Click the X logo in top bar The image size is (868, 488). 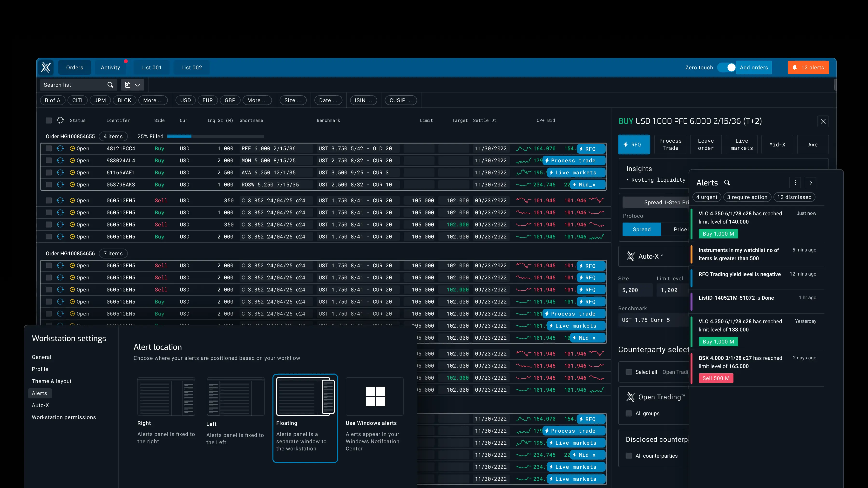pyautogui.click(x=46, y=67)
